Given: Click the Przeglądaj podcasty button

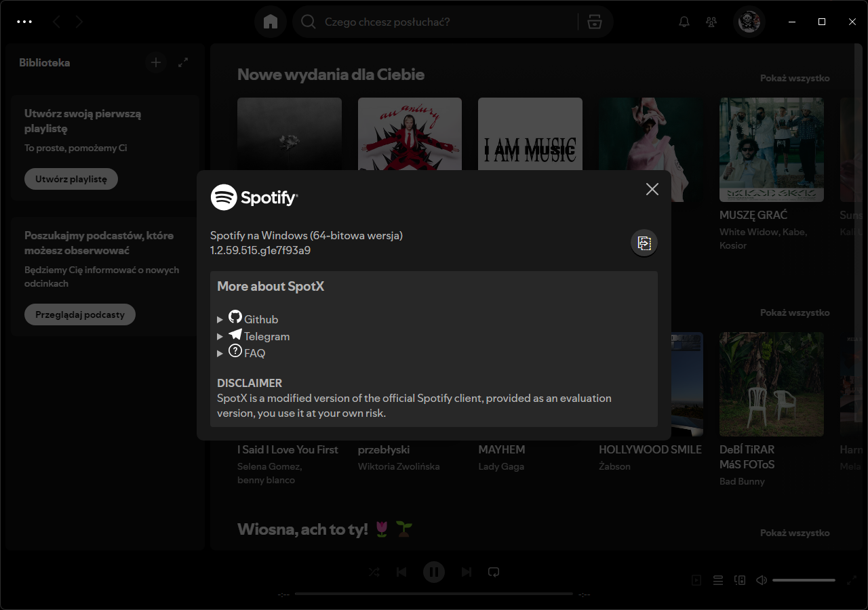Looking at the screenshot, I should click(80, 314).
